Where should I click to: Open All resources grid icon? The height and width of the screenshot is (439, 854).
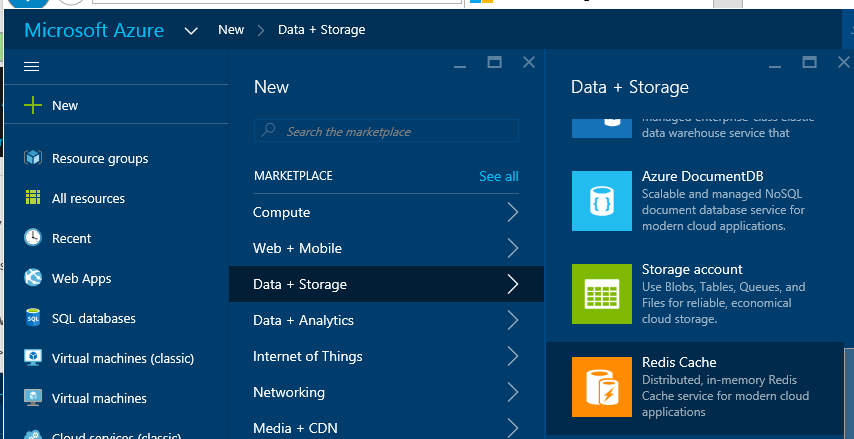[33, 198]
